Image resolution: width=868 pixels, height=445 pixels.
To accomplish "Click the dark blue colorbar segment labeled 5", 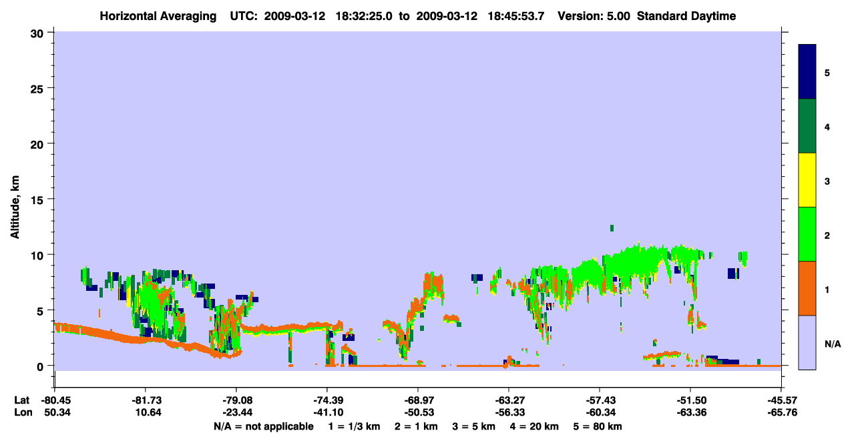I will (807, 72).
